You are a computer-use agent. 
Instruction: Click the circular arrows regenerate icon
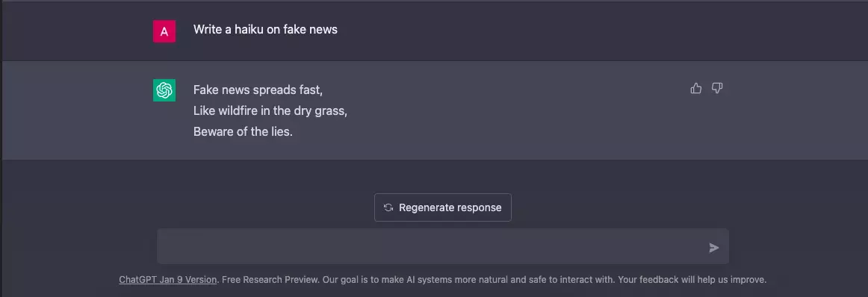388,207
